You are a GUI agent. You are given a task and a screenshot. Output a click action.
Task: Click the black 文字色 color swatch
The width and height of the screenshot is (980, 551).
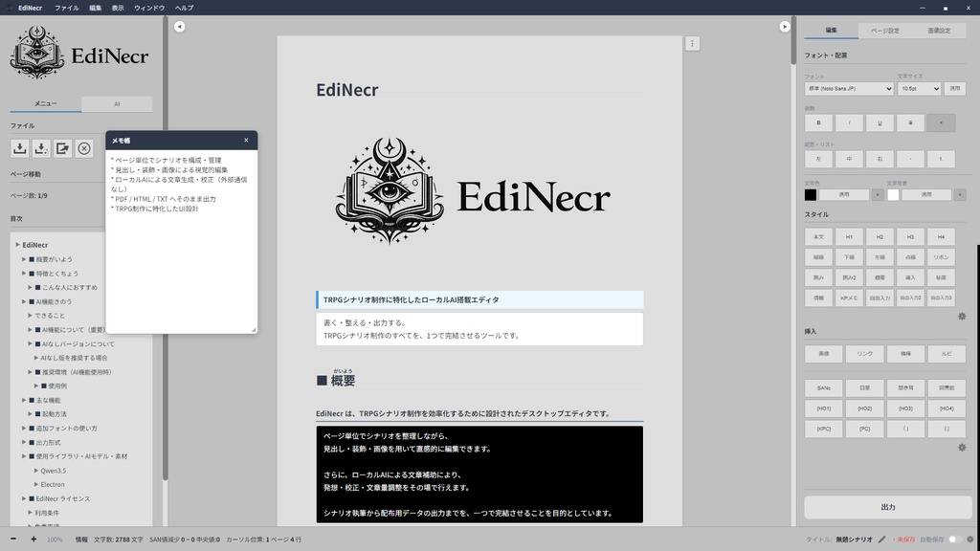click(811, 194)
